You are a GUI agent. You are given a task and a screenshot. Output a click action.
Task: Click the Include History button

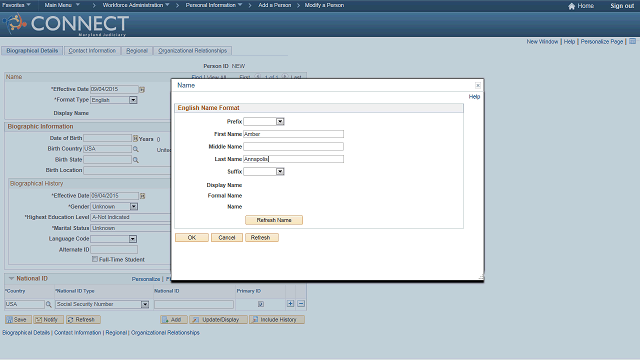click(x=277, y=320)
